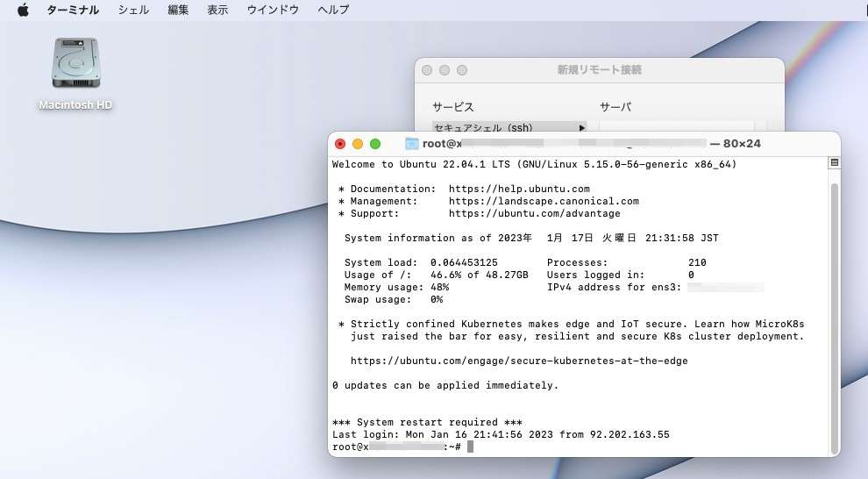This screenshot has height=479, width=868.
Task: Click the System restart required message
Action: 427,423
